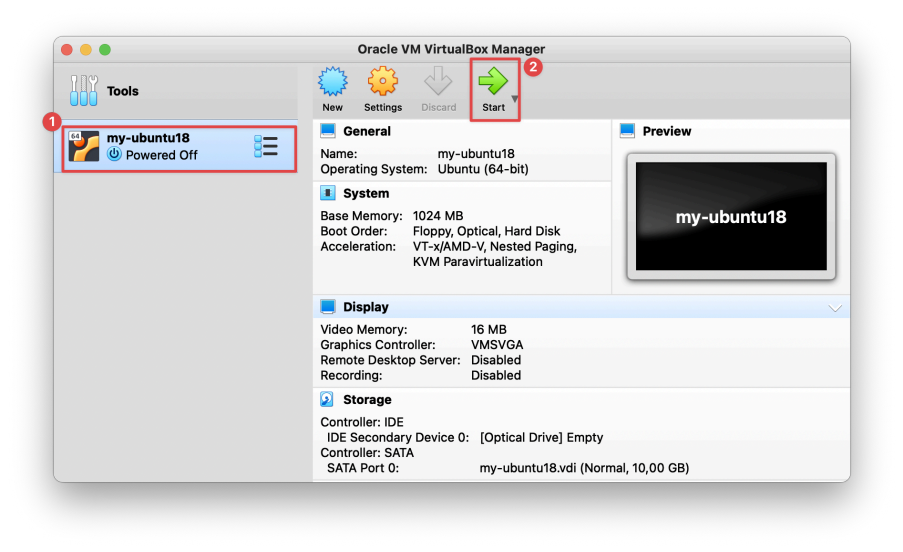Start the VM with the green arrow
The width and height of the screenshot is (903, 552).
click(x=493, y=81)
